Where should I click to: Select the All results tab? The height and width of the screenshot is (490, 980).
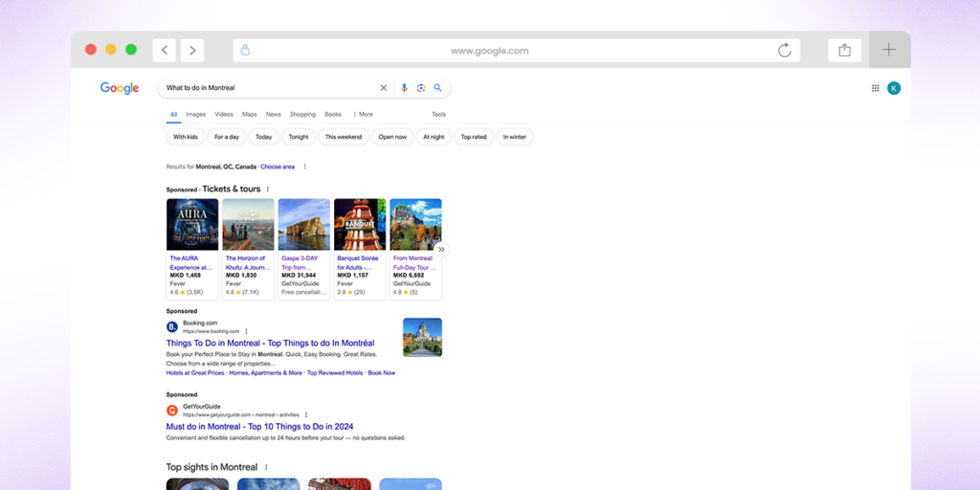point(174,115)
